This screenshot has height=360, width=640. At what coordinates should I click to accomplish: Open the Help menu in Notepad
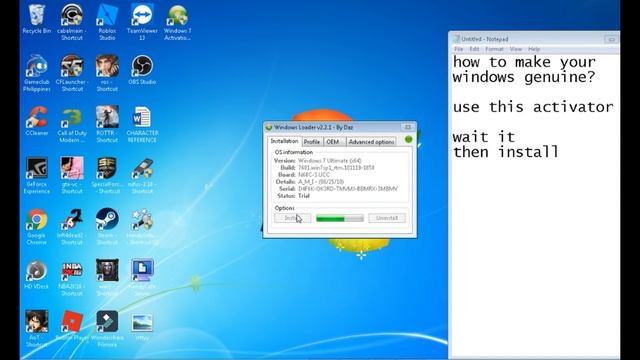coord(534,49)
